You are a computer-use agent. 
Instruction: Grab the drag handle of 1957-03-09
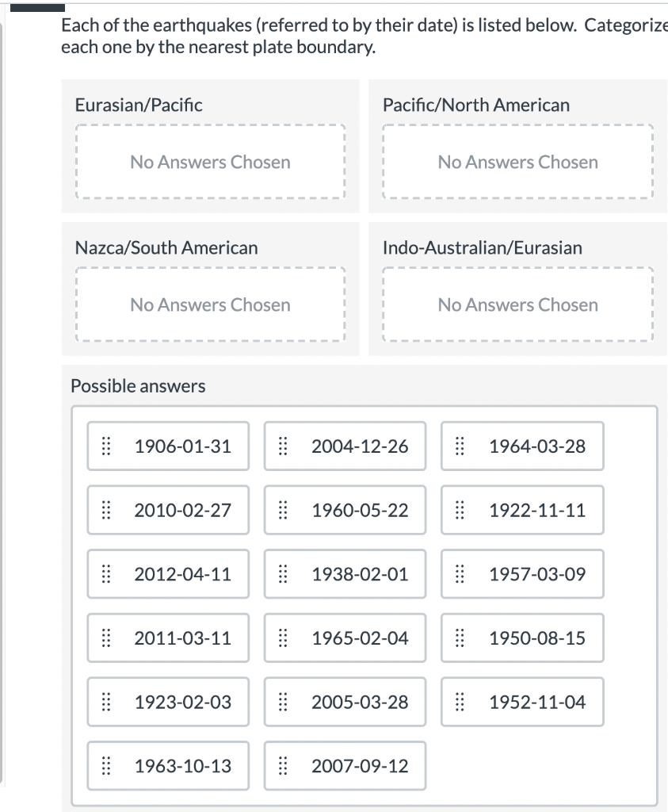tap(460, 574)
